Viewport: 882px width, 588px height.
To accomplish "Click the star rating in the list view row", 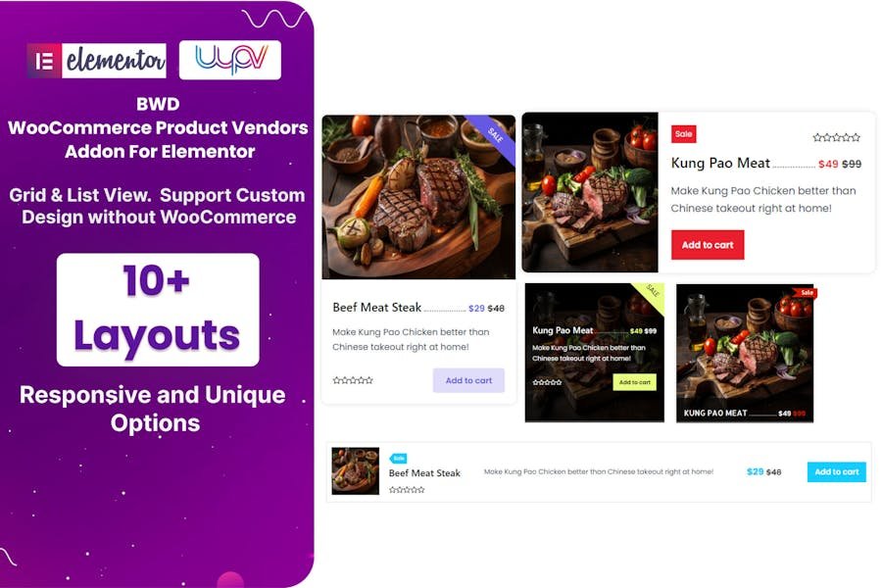I will pos(407,490).
